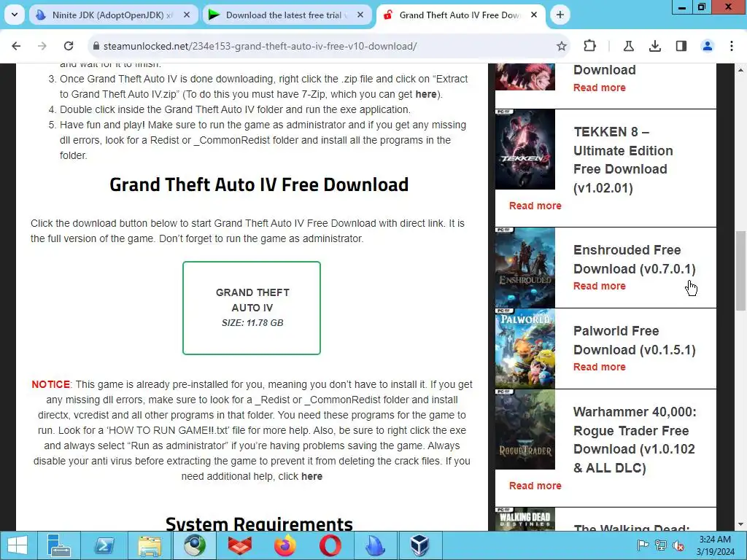Viewport: 747px width, 560px height.
Task: Open the blue fin taskbar app
Action: tap(376, 545)
